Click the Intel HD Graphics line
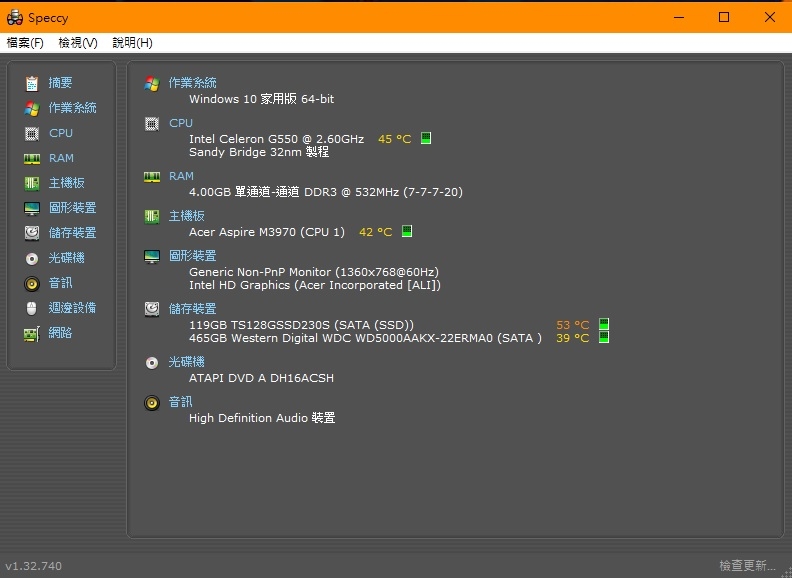This screenshot has height=578, width=792. (x=315, y=285)
